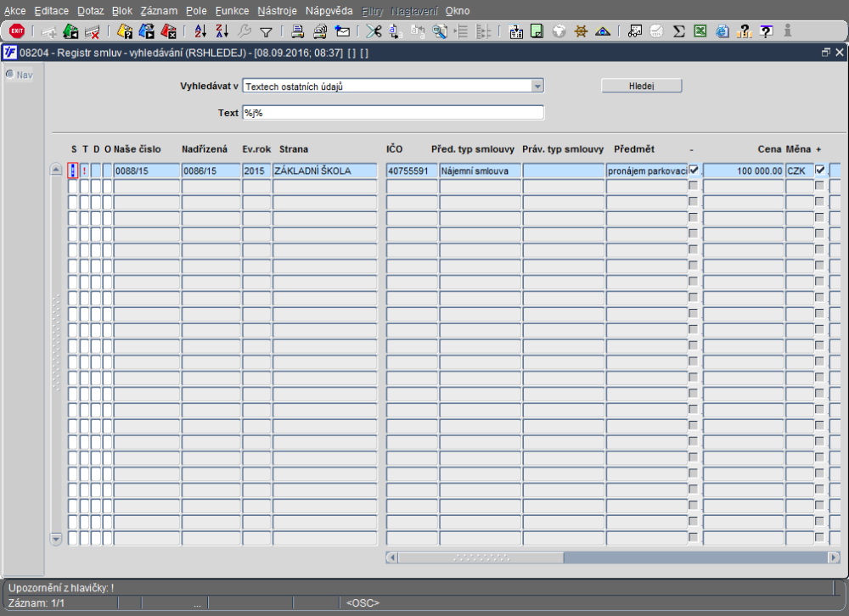This screenshot has height=616, width=849.
Task: Click the D column box in row 0088/15
Action: (96, 171)
